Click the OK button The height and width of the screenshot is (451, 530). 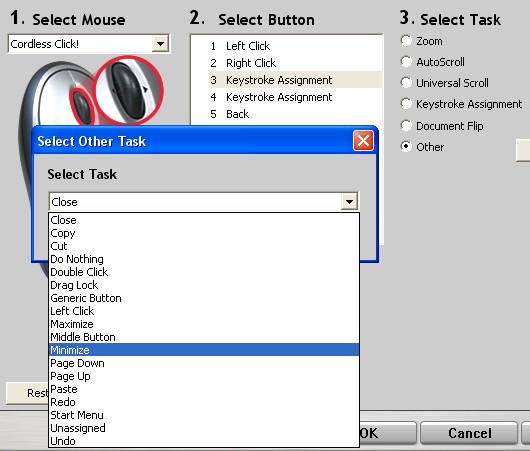(387, 433)
